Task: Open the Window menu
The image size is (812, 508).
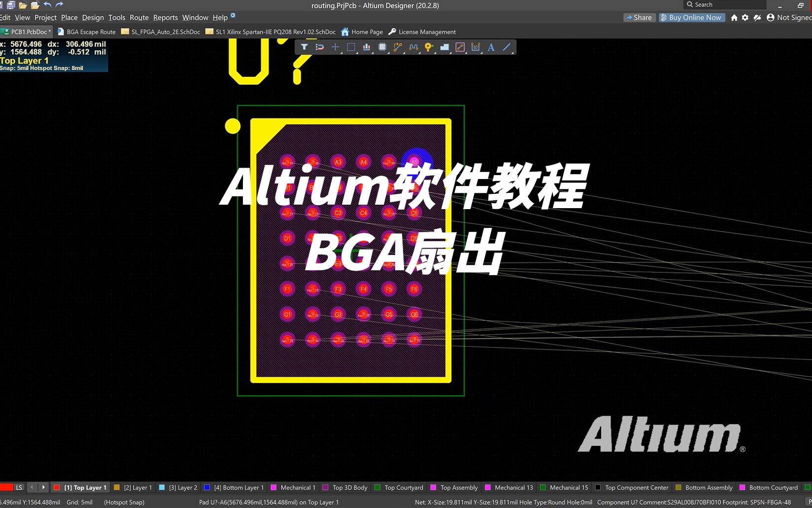Action: coord(195,17)
